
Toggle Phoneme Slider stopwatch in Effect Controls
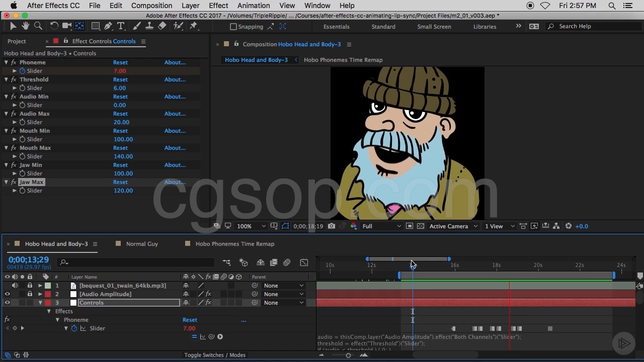click(22, 71)
